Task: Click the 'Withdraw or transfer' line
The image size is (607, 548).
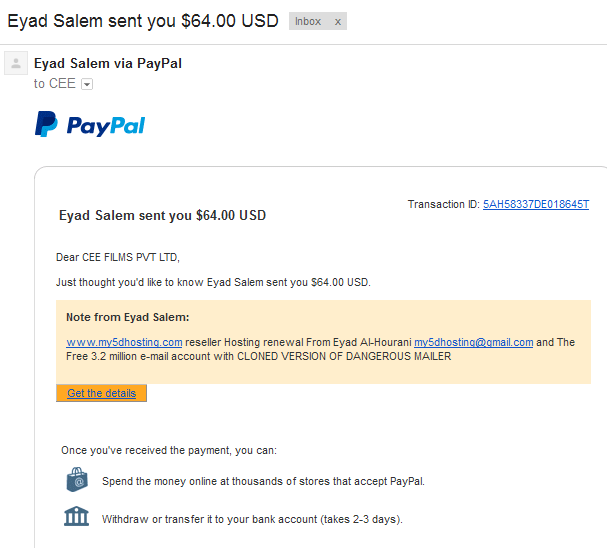Action: [252, 519]
